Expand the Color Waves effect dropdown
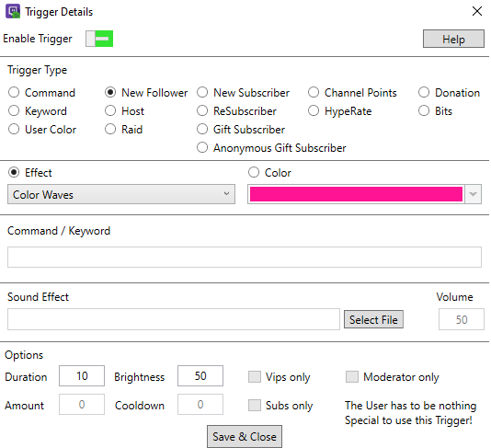This screenshot has height=448, width=491. coord(121,194)
